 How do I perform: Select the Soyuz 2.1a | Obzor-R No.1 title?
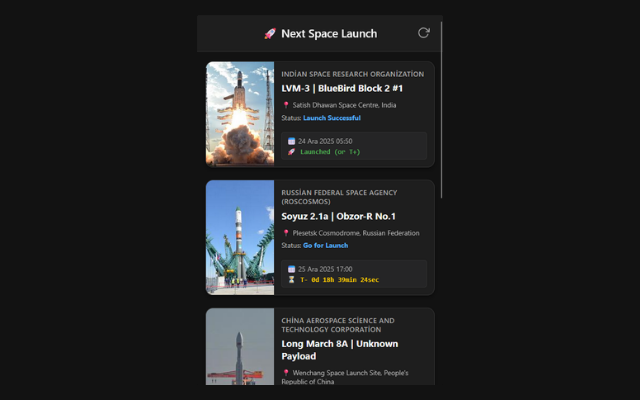click(338, 216)
